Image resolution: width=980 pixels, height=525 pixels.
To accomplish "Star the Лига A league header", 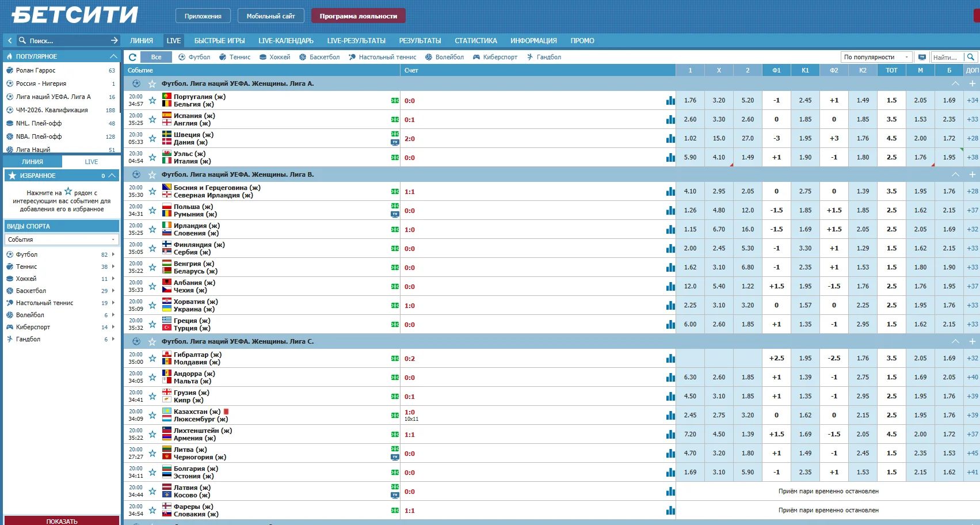I will point(152,83).
